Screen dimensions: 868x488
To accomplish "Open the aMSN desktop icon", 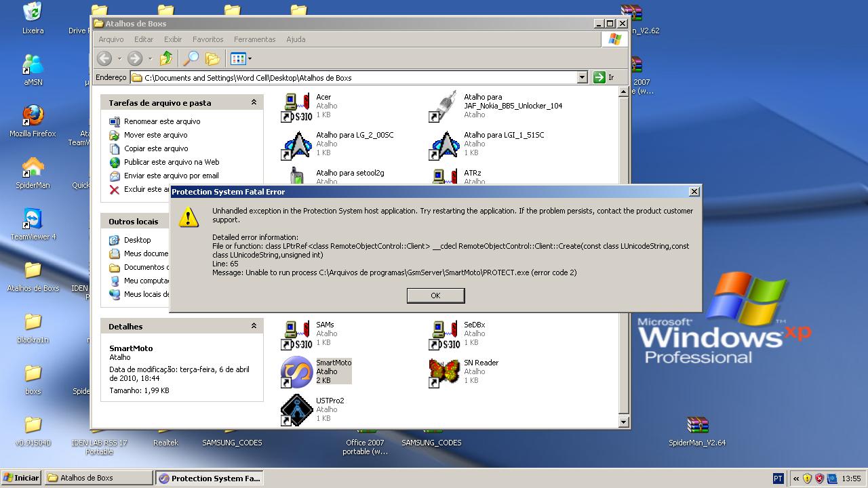I will pos(33,70).
